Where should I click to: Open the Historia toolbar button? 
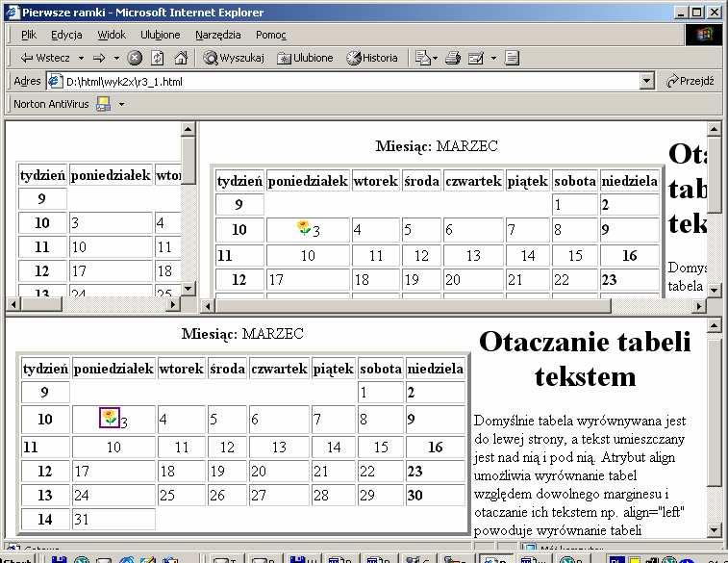[x=372, y=58]
